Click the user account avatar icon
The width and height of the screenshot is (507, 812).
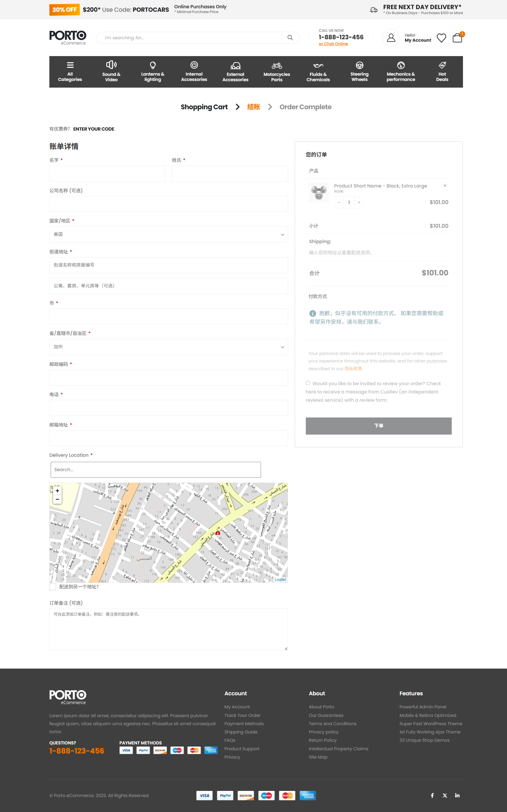391,38
